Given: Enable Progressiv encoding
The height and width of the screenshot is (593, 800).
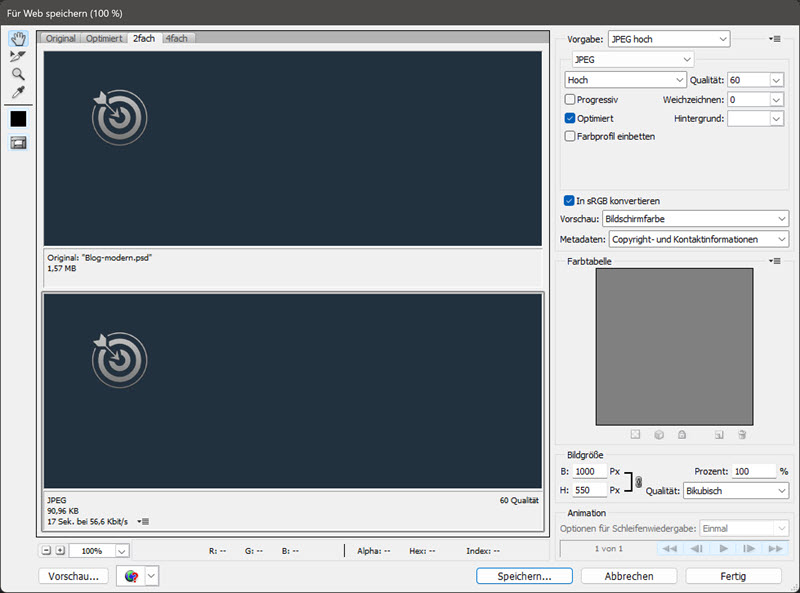Looking at the screenshot, I should (x=570, y=99).
